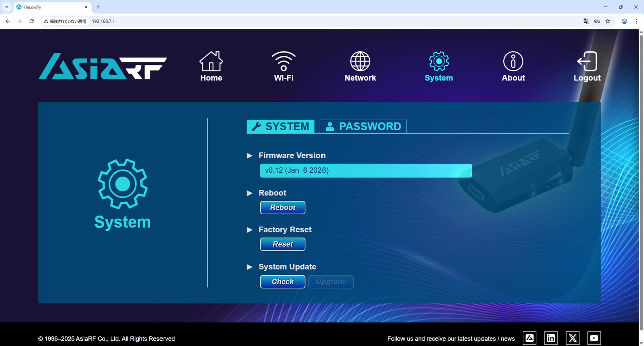This screenshot has width=644, height=346.
Task: Click the Firmware Version disclosure triangle
Action: [250, 156]
